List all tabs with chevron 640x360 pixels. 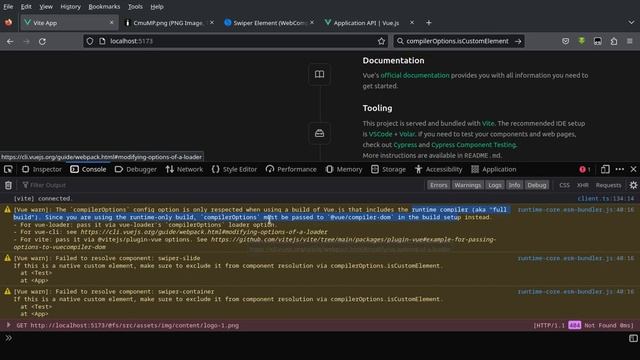point(631,23)
